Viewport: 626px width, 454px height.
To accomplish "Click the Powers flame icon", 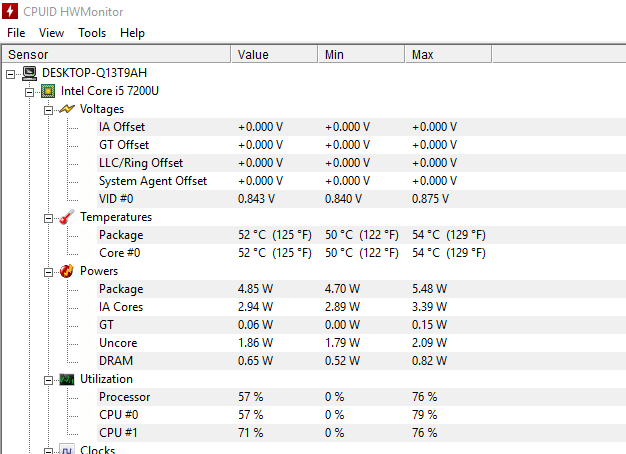I will coord(67,271).
